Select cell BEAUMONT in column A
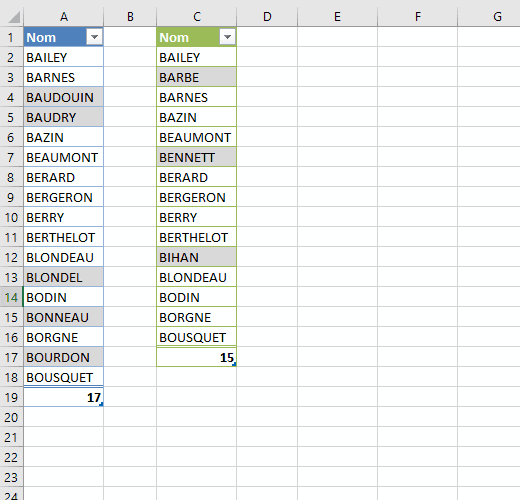 click(64, 157)
